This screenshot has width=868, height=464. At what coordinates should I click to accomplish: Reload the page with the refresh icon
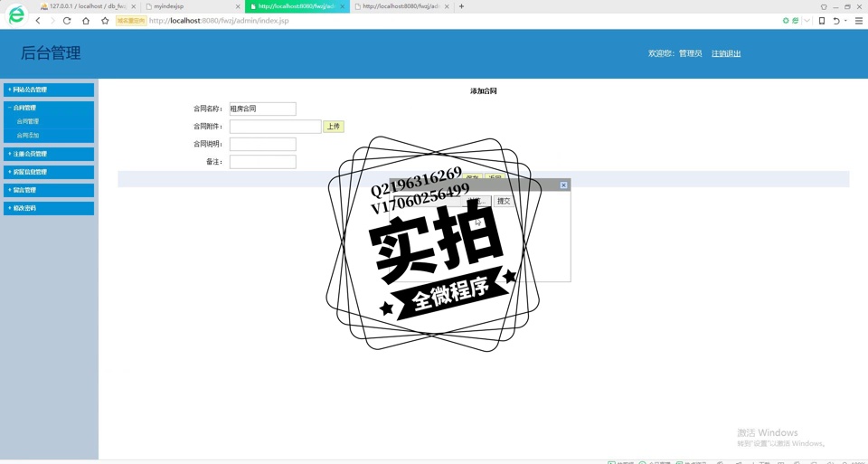point(67,21)
